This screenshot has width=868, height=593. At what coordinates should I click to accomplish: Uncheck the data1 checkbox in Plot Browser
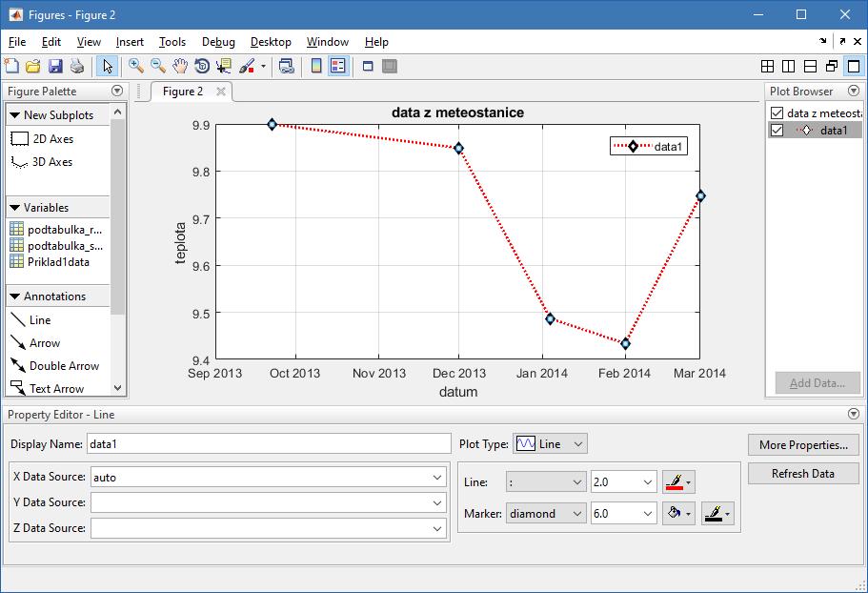click(x=777, y=130)
